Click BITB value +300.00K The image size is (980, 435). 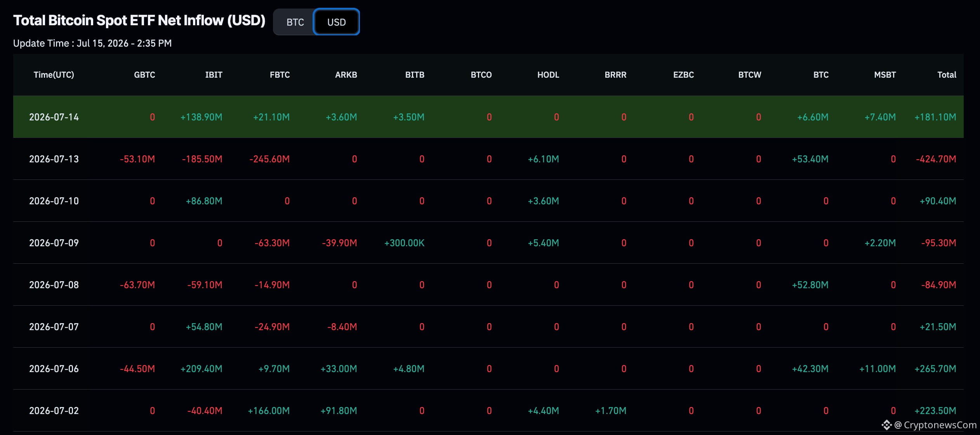[x=404, y=243]
